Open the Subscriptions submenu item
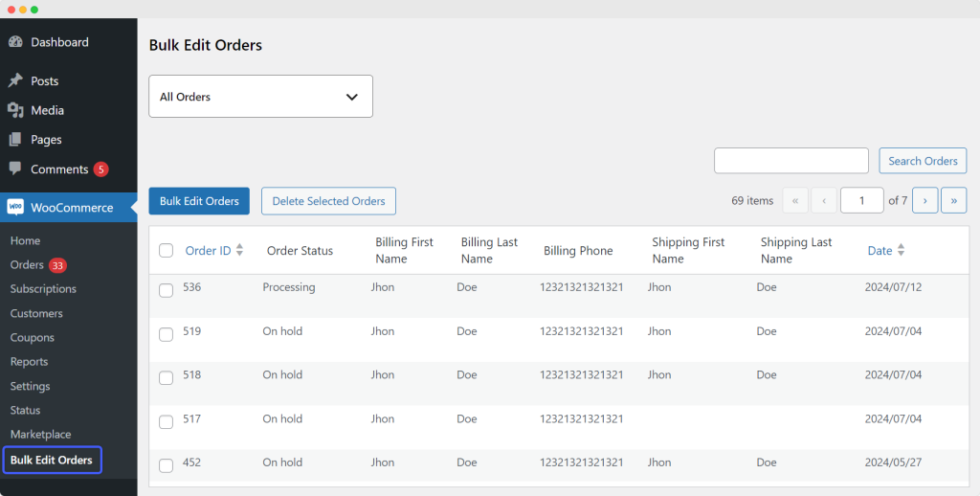 [x=43, y=289]
